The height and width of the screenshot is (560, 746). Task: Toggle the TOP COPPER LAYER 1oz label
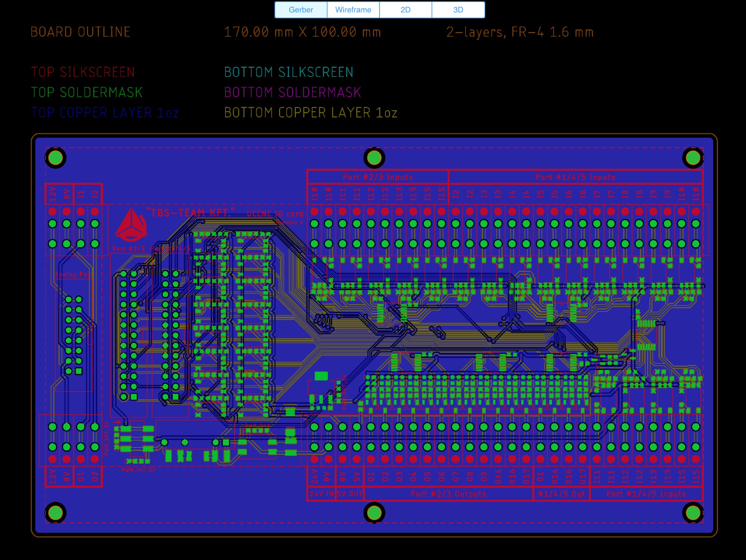coord(105,113)
